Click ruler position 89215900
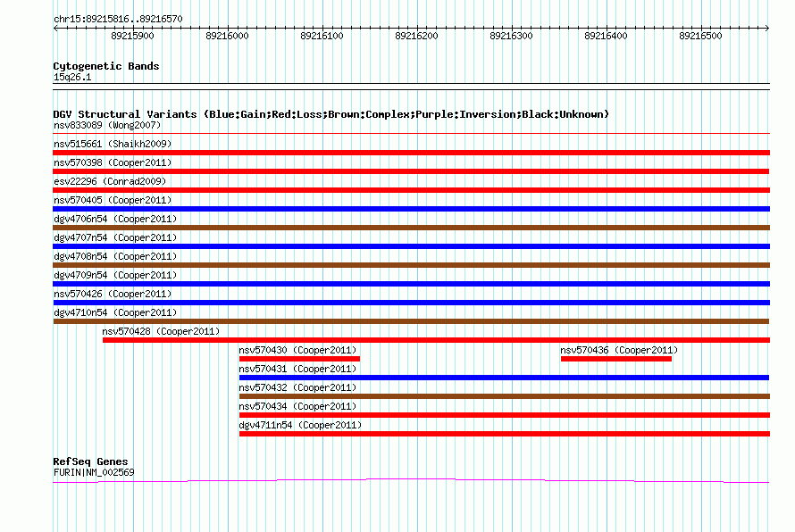 pos(132,36)
